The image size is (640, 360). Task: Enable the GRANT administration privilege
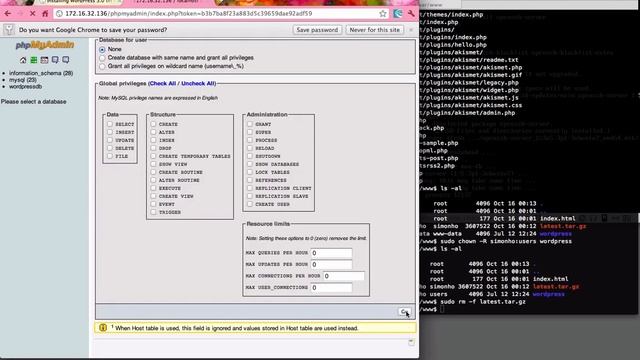pyautogui.click(x=250, y=124)
